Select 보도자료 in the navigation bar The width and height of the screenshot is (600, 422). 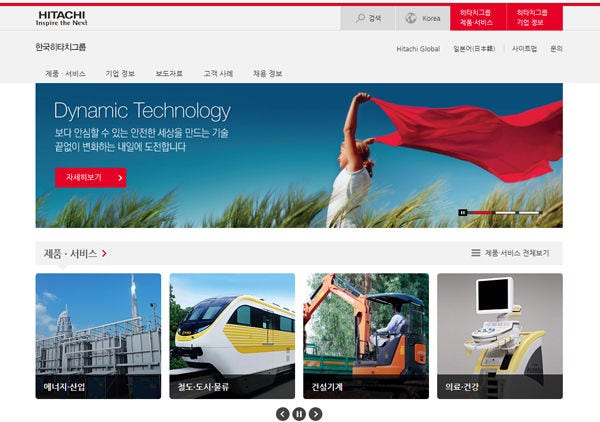169,74
